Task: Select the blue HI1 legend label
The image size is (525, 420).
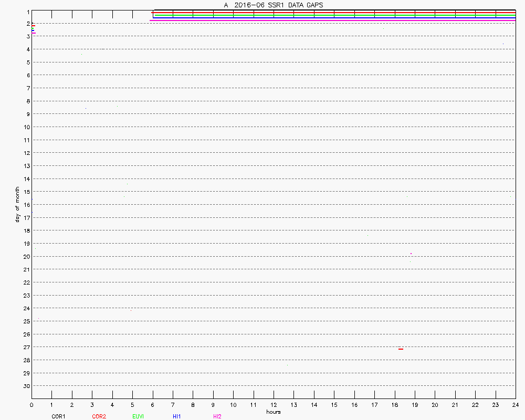Action: coord(177,416)
